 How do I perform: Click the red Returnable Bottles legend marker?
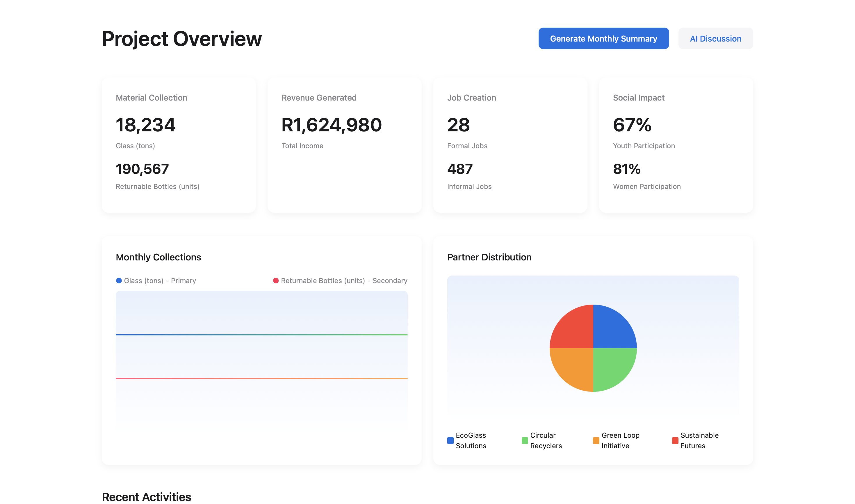point(276,280)
